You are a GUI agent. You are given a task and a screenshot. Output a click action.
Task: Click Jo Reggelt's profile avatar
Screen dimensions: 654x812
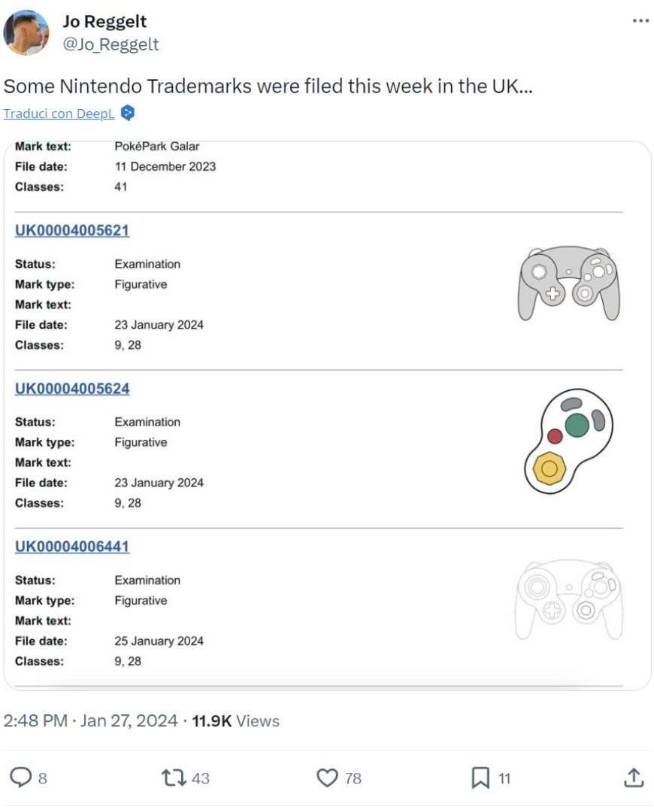pyautogui.click(x=26, y=32)
